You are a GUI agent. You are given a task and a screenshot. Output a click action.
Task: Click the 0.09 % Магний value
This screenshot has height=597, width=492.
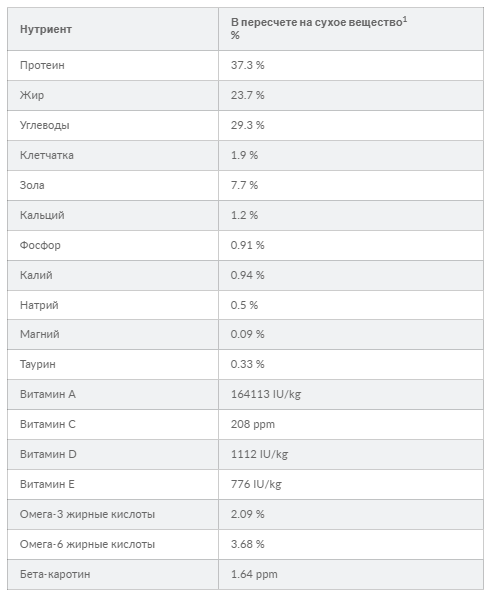[247, 334]
